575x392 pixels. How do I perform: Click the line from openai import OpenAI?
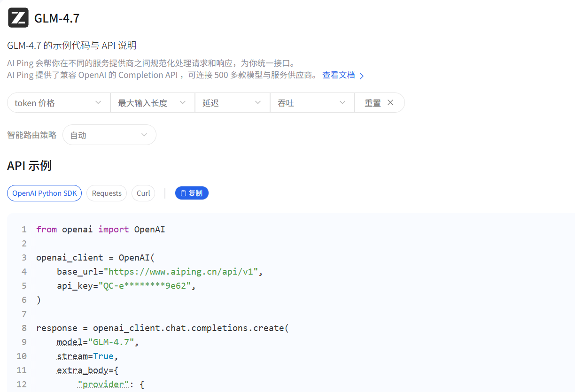click(101, 229)
